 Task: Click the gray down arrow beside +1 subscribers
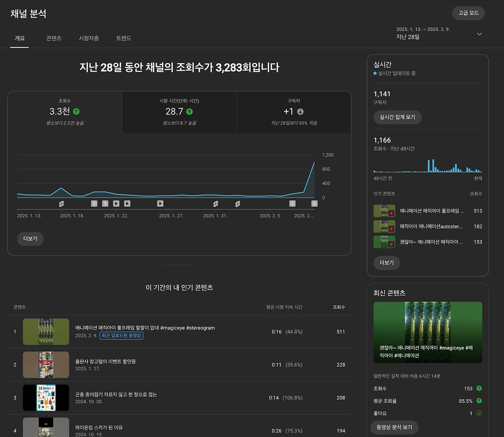point(300,112)
